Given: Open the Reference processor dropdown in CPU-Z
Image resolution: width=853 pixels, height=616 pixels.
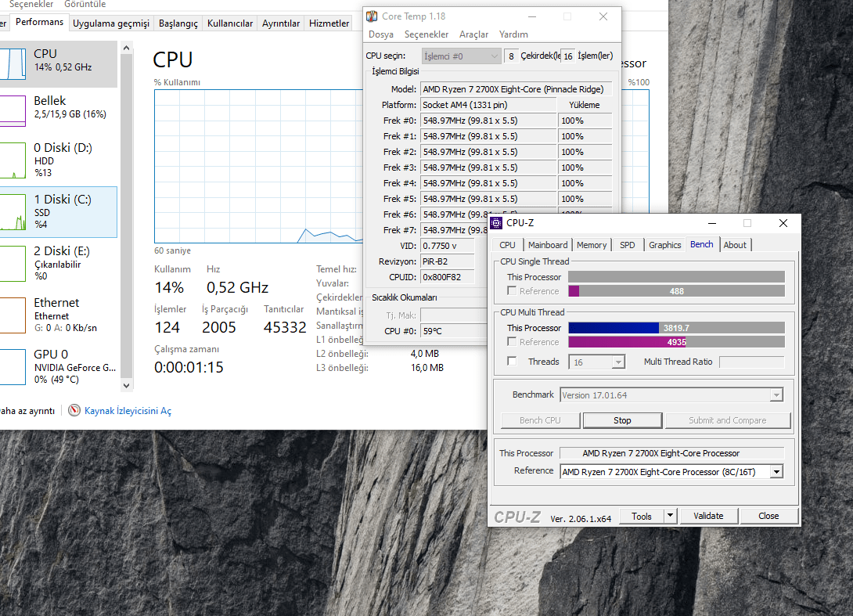Looking at the screenshot, I should click(x=777, y=472).
